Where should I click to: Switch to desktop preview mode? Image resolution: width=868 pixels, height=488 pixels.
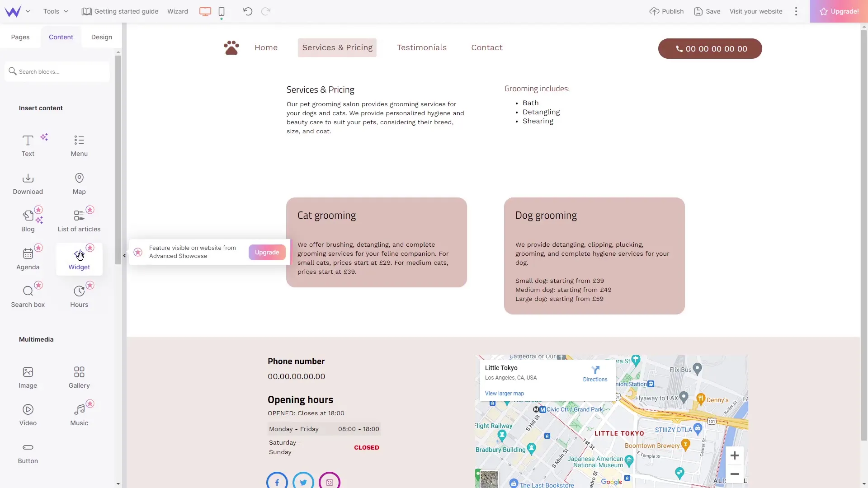(x=205, y=11)
